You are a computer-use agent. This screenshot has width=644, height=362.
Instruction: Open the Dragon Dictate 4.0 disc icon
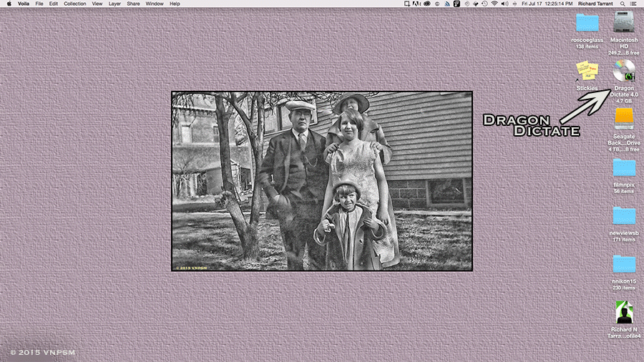point(624,72)
